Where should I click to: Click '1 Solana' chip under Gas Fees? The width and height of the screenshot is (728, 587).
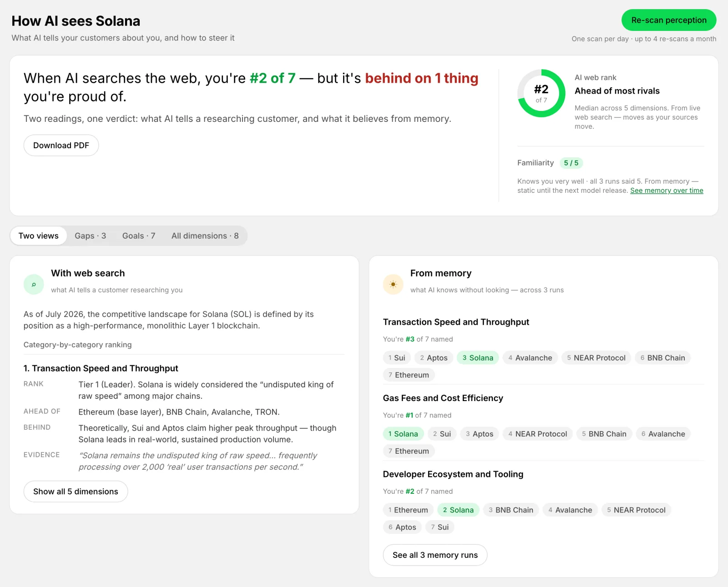pos(403,434)
